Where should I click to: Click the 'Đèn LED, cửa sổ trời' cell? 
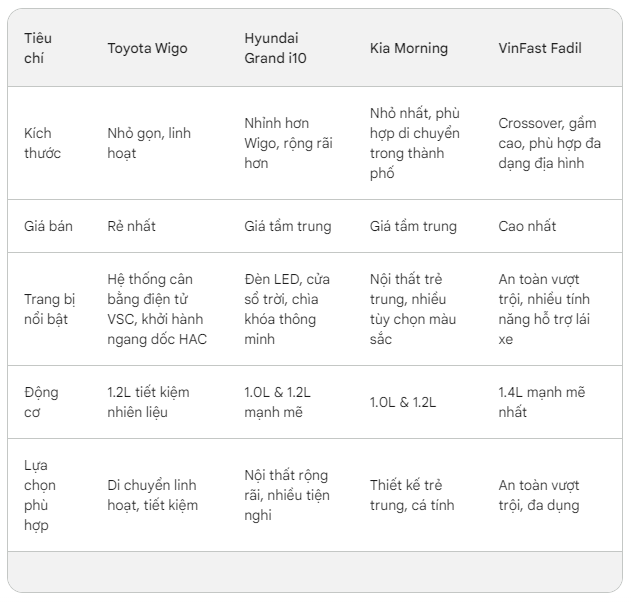pyautogui.click(x=286, y=309)
